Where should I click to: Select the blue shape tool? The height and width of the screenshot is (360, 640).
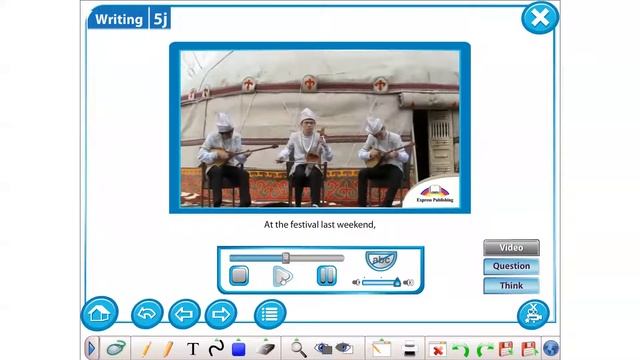click(238, 349)
